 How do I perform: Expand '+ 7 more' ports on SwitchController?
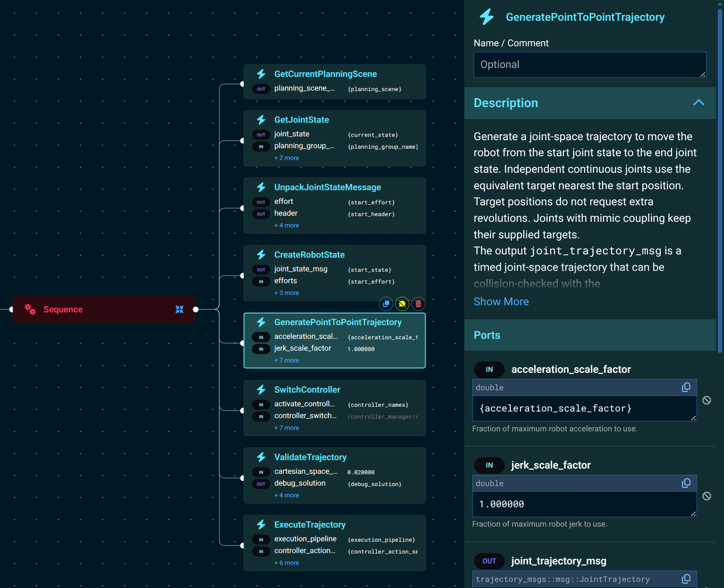[x=287, y=428]
